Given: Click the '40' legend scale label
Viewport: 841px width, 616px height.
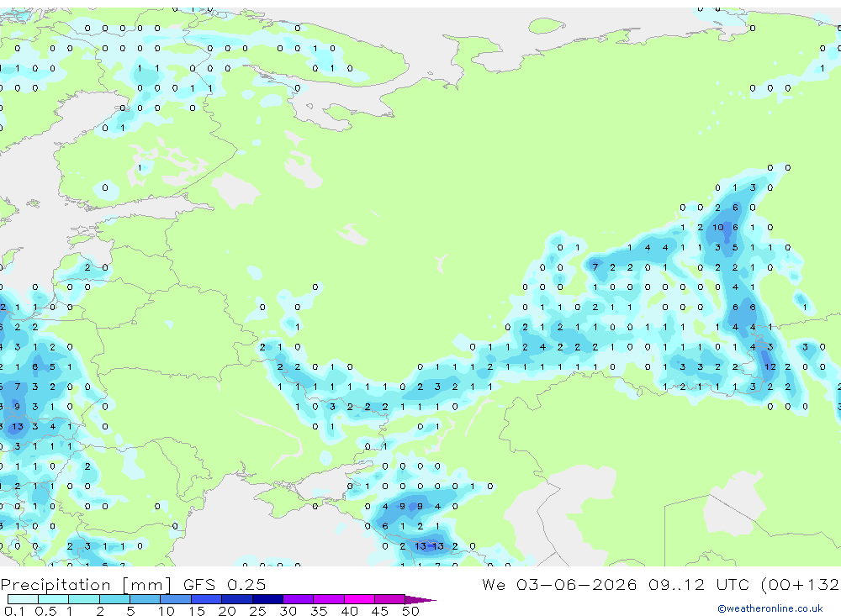Looking at the screenshot, I should tap(350, 611).
